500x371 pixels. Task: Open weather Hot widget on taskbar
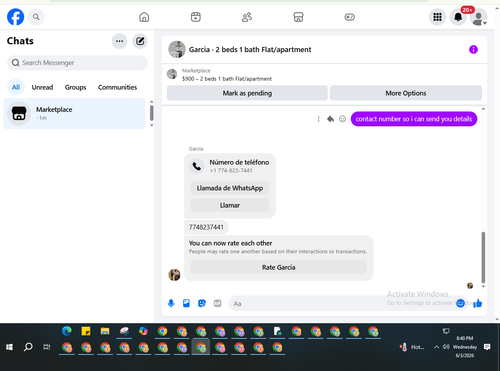tap(412, 347)
